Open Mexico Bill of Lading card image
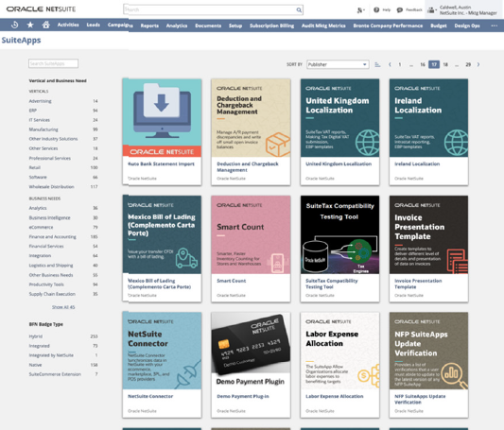Viewport: 504px width, 430px height. [162, 234]
